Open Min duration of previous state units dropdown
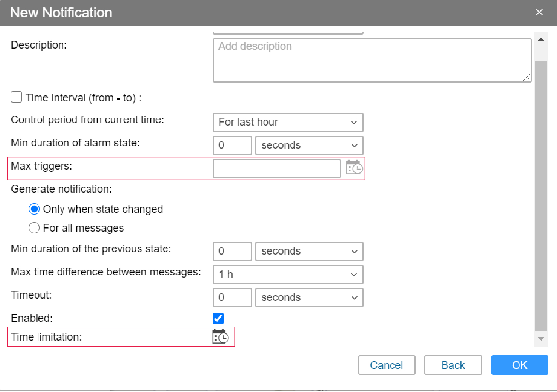The width and height of the screenshot is (557, 392). (x=309, y=251)
